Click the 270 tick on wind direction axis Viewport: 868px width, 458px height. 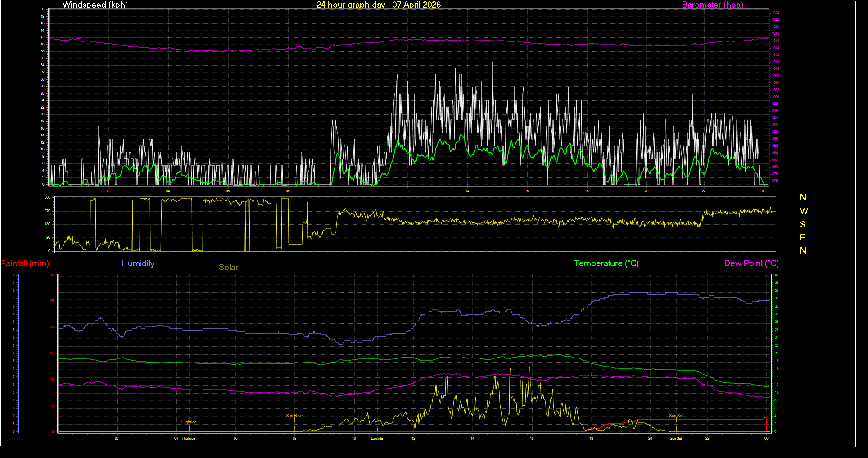(x=47, y=211)
